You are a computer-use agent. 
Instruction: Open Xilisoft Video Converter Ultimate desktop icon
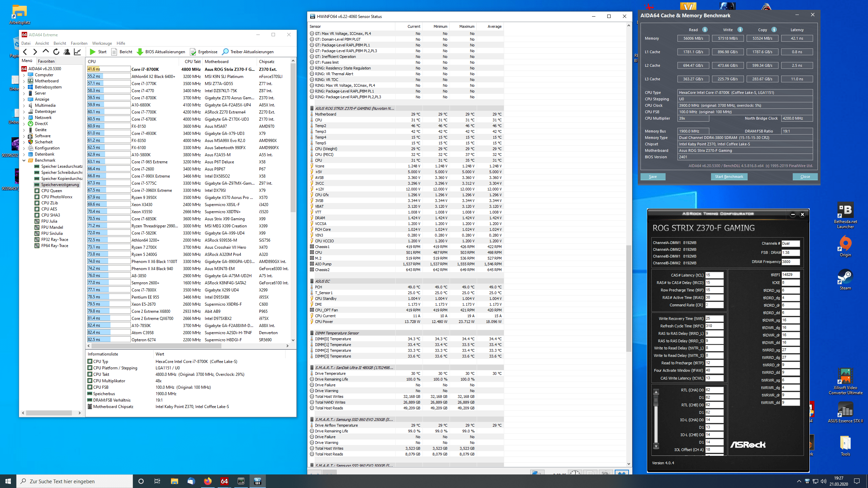tap(845, 381)
